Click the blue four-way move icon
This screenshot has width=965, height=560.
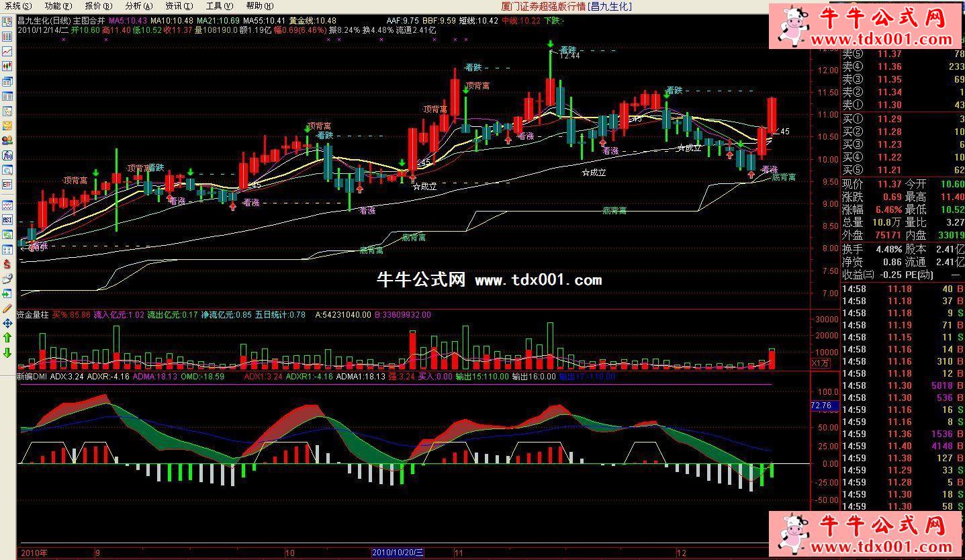[x=7, y=323]
